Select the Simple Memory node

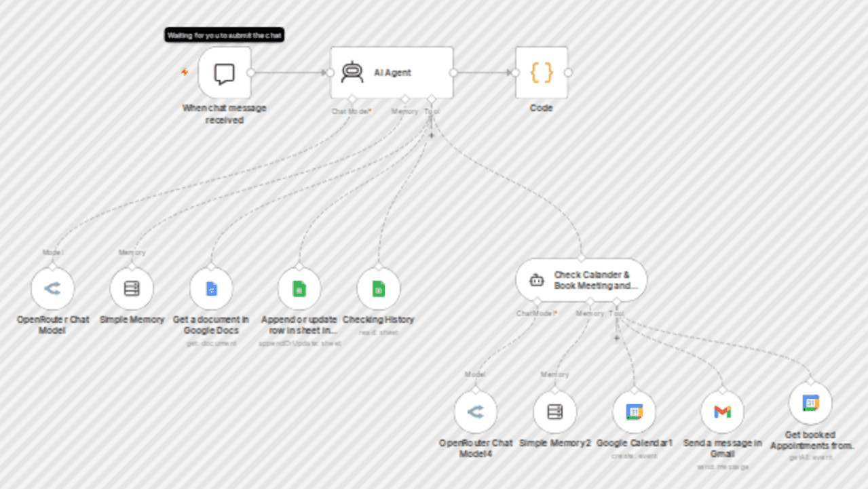click(132, 288)
